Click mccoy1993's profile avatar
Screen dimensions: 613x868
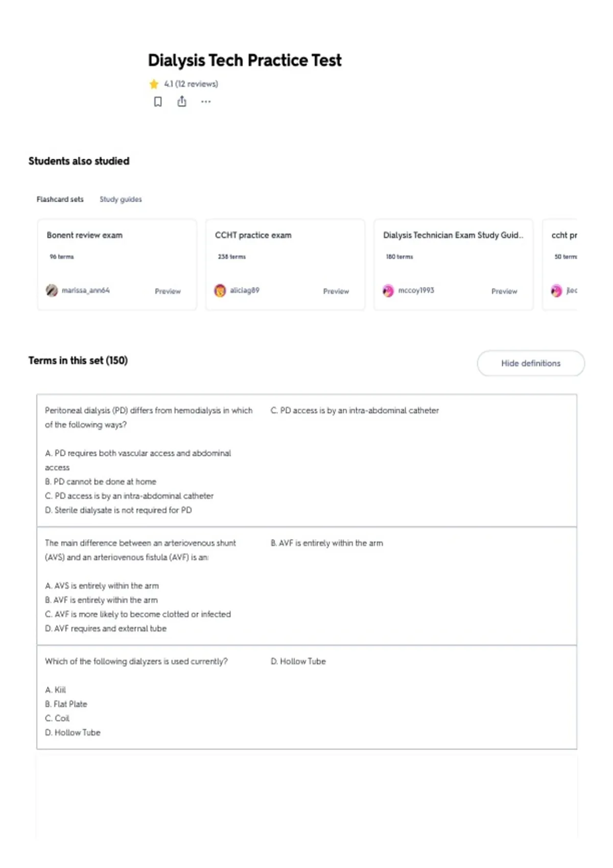click(388, 291)
